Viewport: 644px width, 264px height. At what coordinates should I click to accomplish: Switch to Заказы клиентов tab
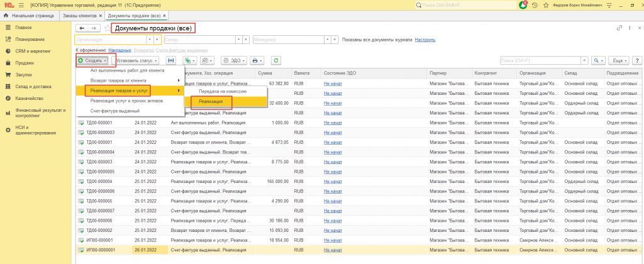79,16
